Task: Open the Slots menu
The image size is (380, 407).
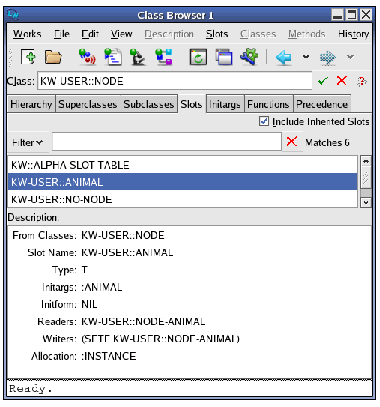Action: coord(217,34)
